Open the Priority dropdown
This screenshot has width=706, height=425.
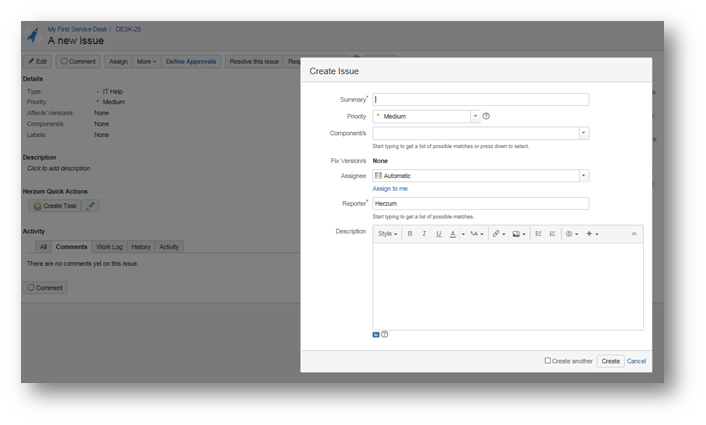(475, 116)
